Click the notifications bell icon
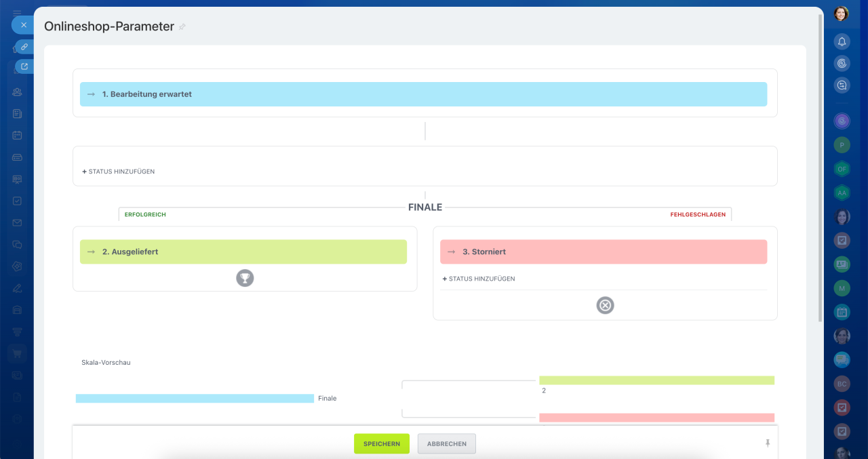The height and width of the screenshot is (459, 868). (x=842, y=41)
